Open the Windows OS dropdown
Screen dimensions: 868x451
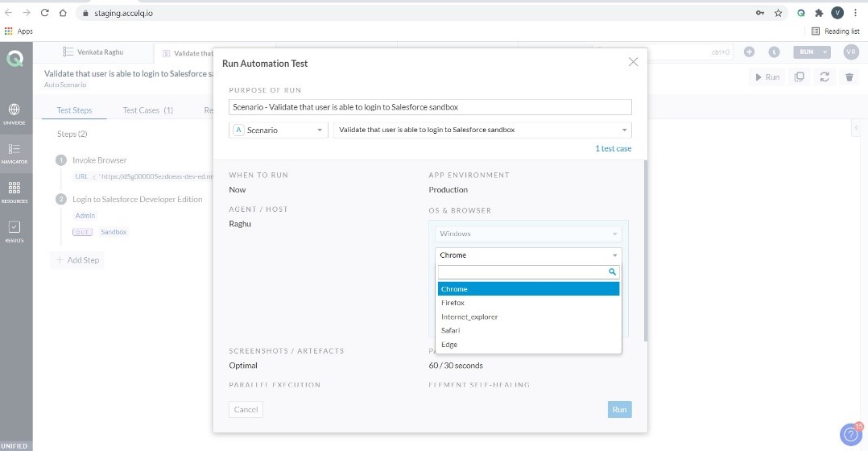(528, 234)
